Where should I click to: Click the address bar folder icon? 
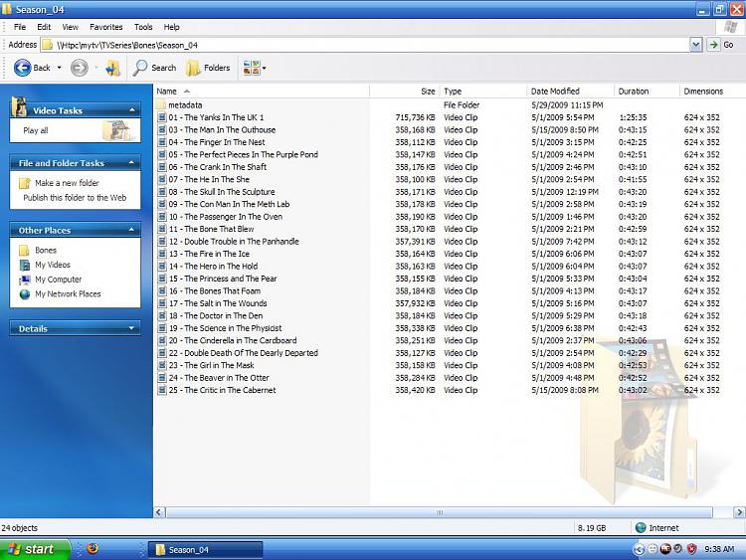pos(47,45)
